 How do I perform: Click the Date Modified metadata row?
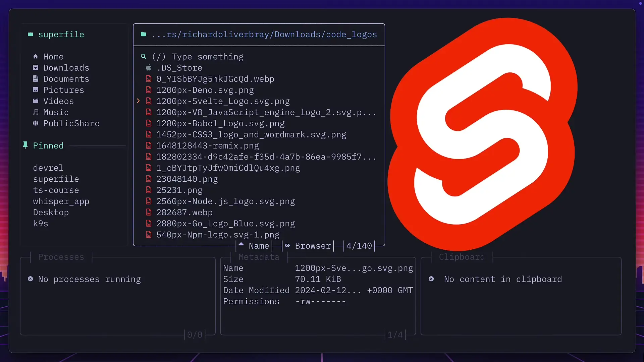coord(318,290)
